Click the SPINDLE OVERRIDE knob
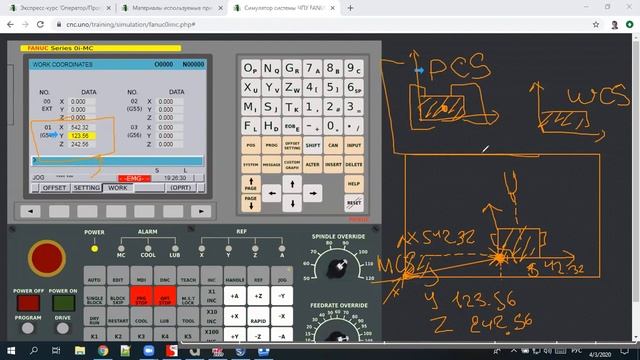The image size is (640, 360). 338,267
